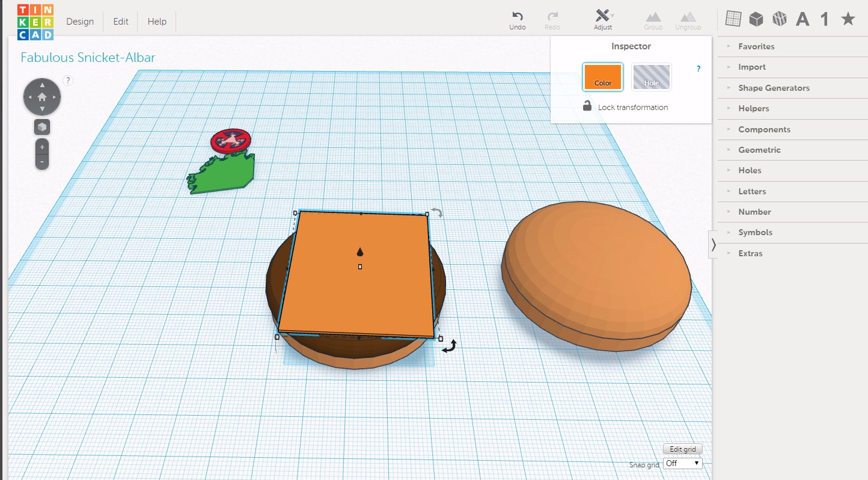Open the Edit menu

click(x=121, y=22)
